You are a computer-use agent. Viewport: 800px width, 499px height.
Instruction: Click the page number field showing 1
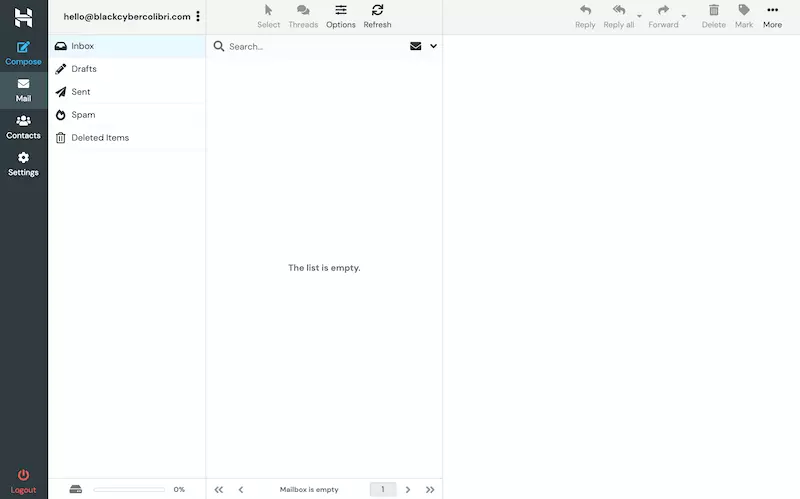point(383,489)
